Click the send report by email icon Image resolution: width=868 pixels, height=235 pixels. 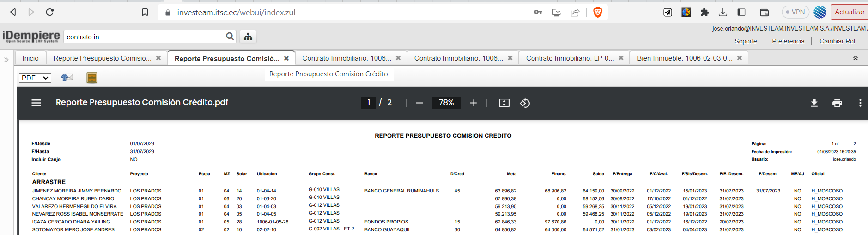(x=67, y=78)
